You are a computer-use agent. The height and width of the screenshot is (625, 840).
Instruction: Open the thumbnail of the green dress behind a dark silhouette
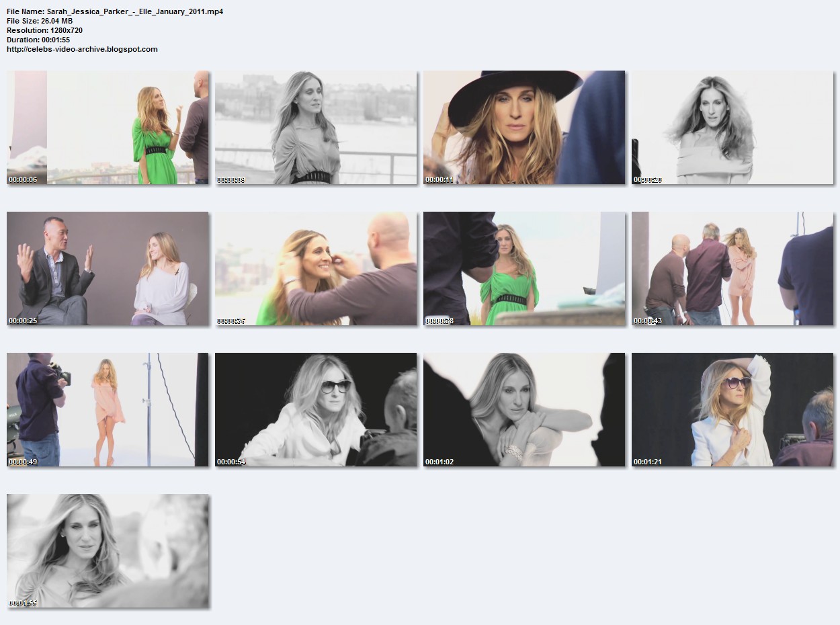[524, 269]
